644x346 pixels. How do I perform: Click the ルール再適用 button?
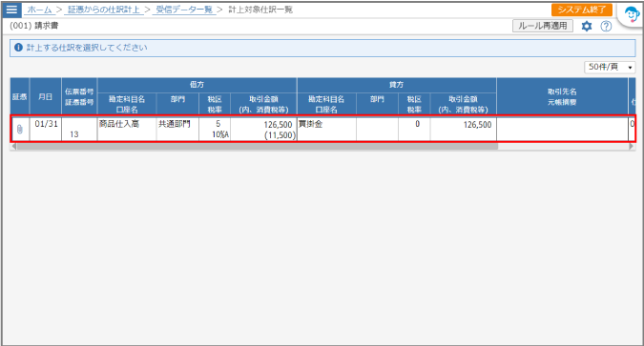pyautogui.click(x=543, y=26)
